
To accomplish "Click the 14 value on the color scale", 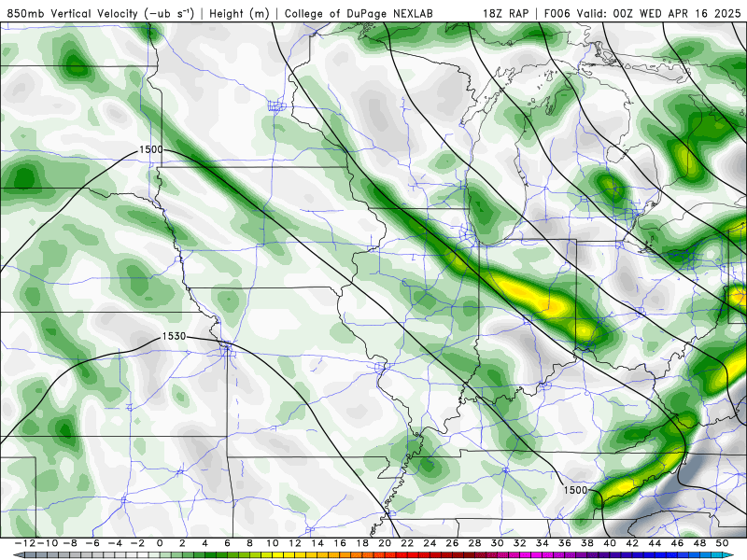I will pos(317,543).
